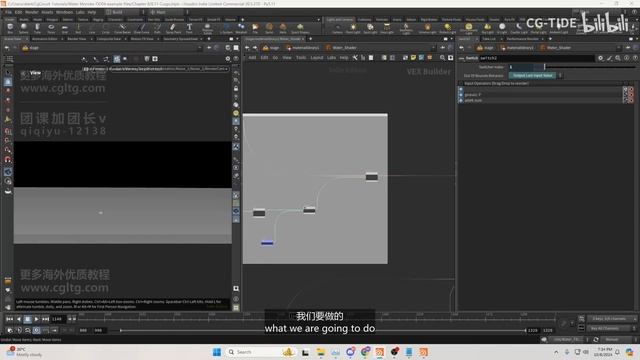Viewport: 640px width, 360px height.
Task: Select the Torus shelf tool
Action: (x=51, y=28)
